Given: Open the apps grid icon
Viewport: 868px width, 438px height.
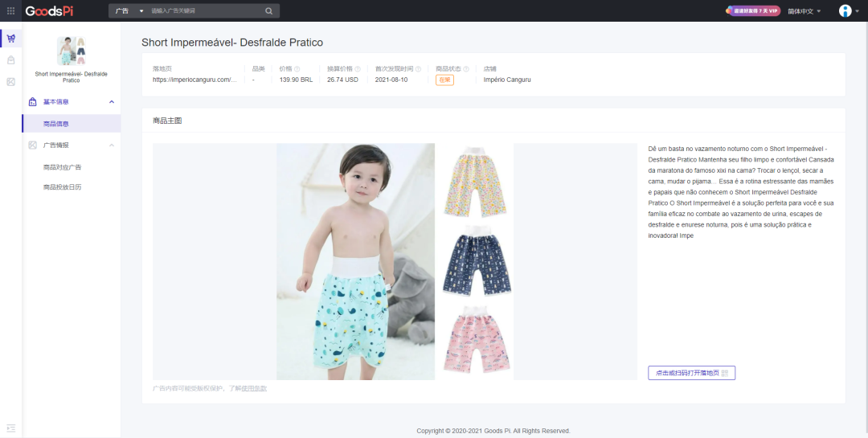Looking at the screenshot, I should [x=10, y=10].
